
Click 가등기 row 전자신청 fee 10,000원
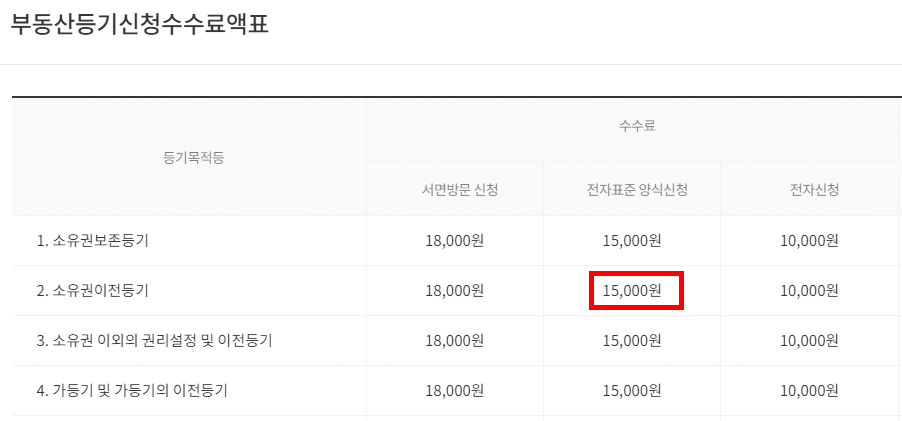coord(808,391)
